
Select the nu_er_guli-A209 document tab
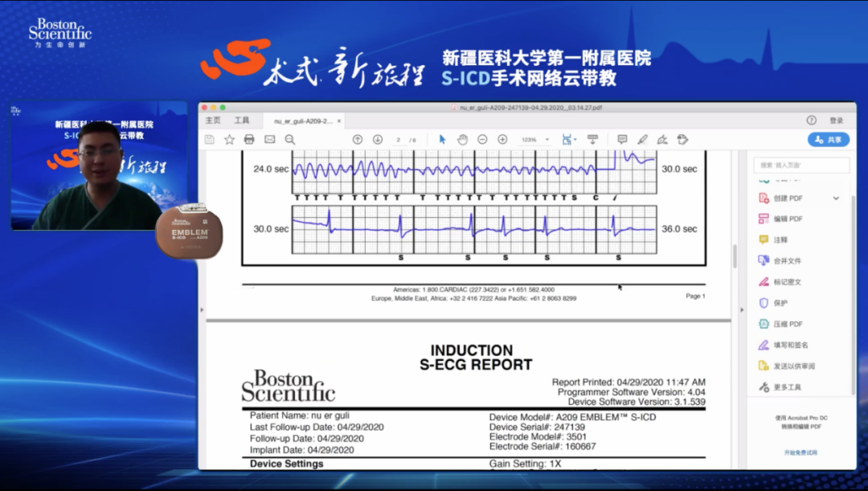coord(303,121)
